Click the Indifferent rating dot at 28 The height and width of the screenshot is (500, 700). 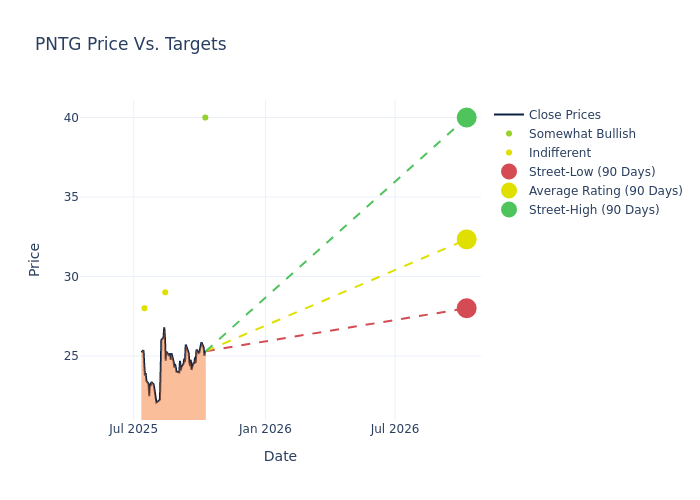[x=144, y=308]
